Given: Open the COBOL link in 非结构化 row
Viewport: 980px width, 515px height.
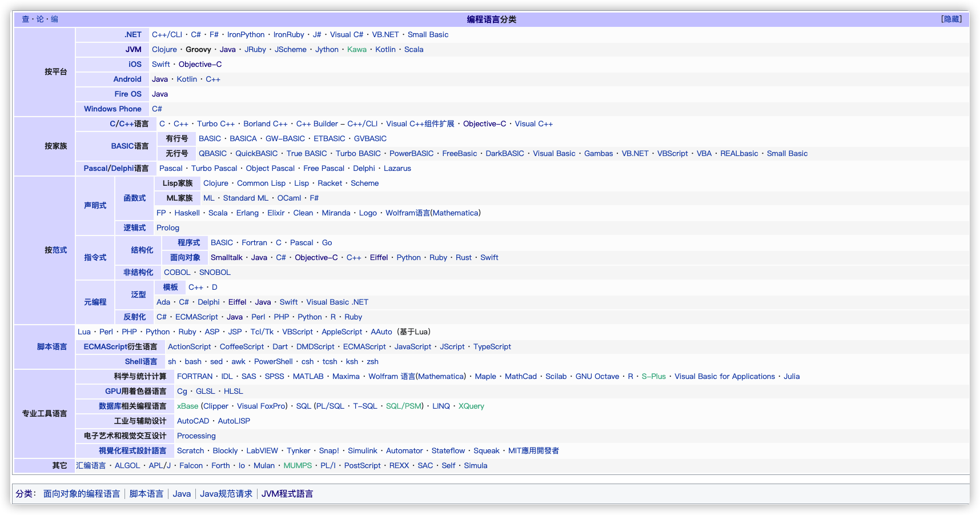Looking at the screenshot, I should coord(177,272).
